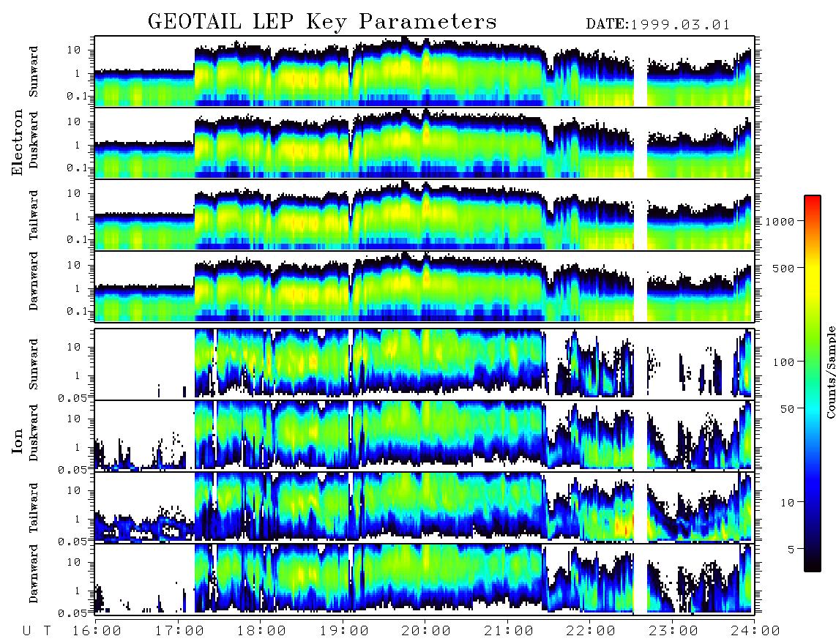
Task: Choose the "21:00" time tick label
Action: 509,632
